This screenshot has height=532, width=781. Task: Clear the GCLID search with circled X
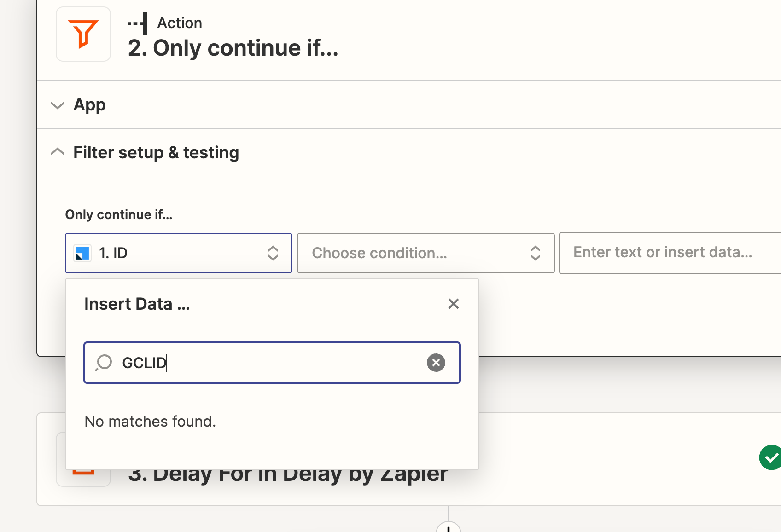[x=436, y=363]
